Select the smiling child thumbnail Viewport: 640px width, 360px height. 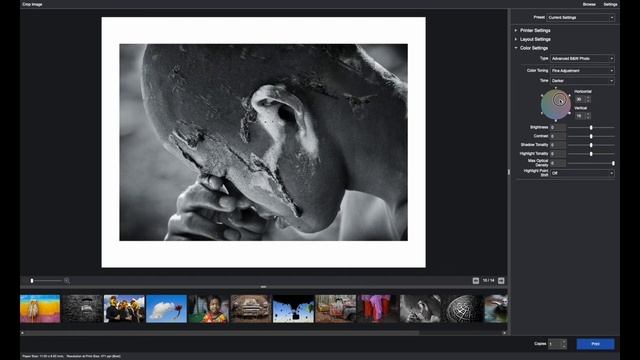[x=209, y=309]
